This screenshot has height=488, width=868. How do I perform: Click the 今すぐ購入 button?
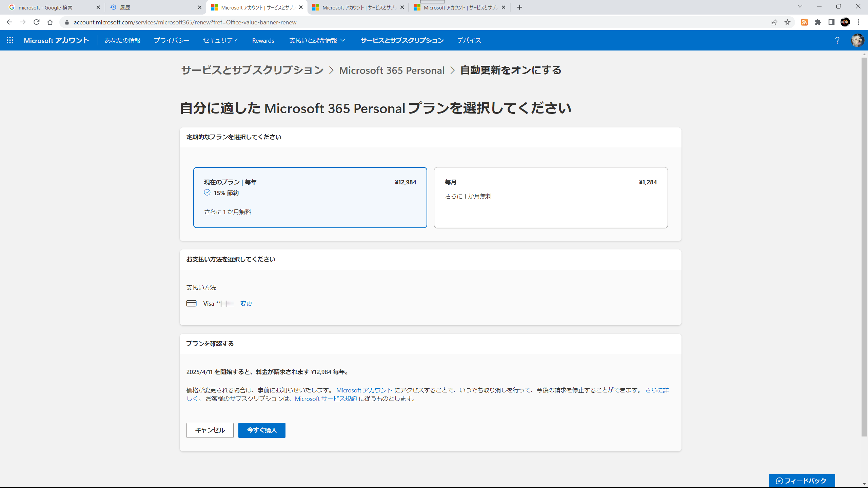pos(262,430)
